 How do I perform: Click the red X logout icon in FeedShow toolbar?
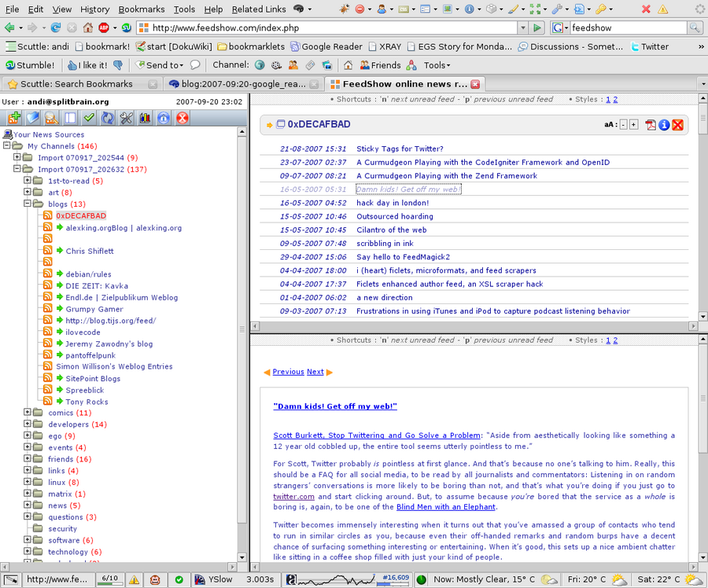tap(183, 118)
